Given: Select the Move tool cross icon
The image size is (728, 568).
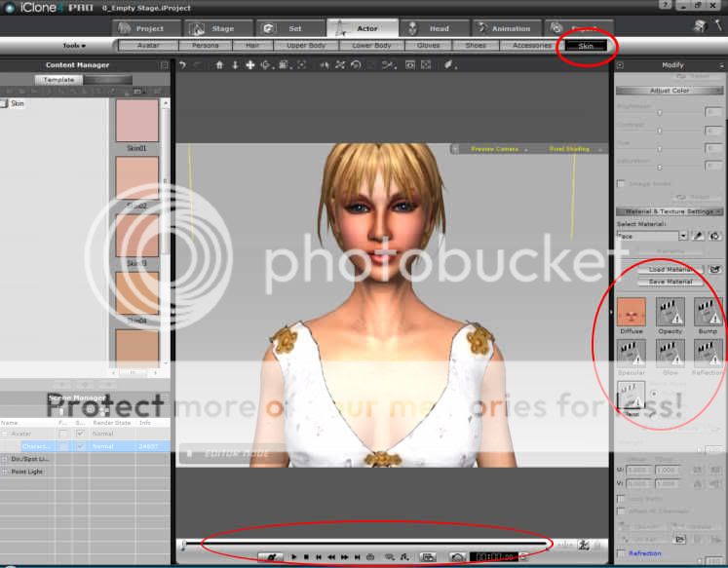Looking at the screenshot, I should (x=250, y=65).
